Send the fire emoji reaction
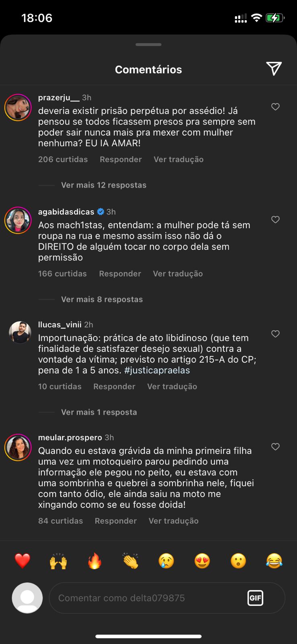This screenshot has height=644, width=297. click(x=94, y=561)
